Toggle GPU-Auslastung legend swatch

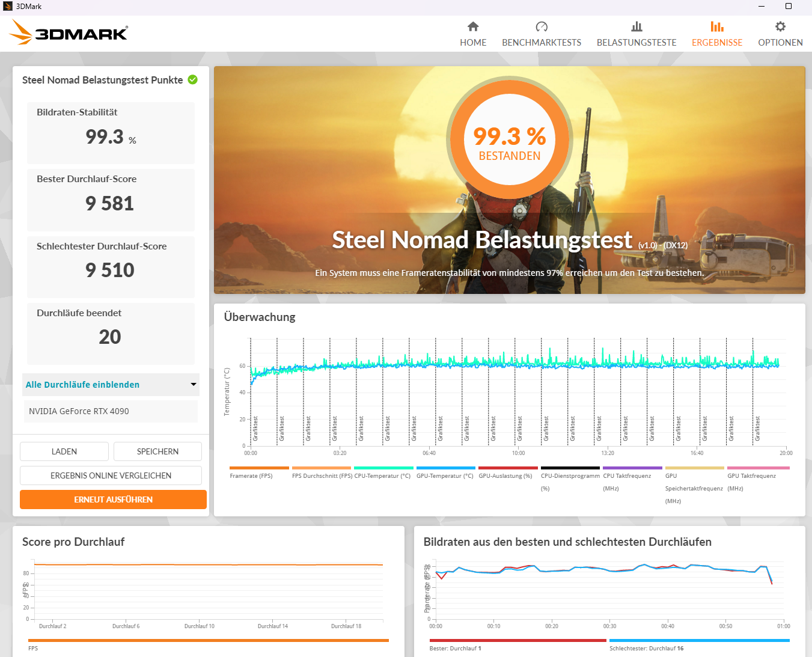click(508, 468)
